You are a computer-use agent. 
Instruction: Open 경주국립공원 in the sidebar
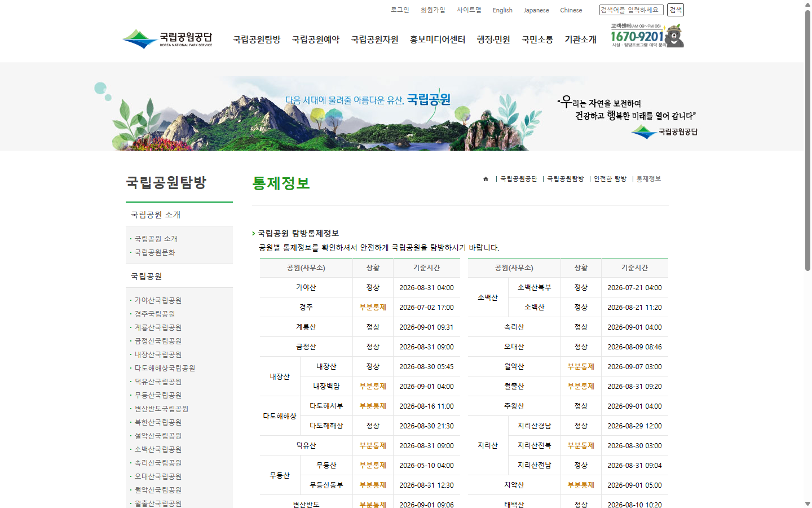coord(155,314)
